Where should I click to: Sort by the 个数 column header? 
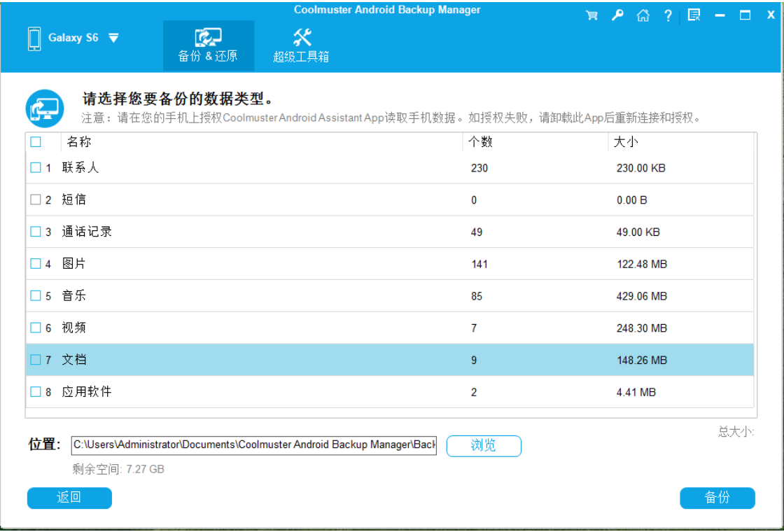click(480, 142)
